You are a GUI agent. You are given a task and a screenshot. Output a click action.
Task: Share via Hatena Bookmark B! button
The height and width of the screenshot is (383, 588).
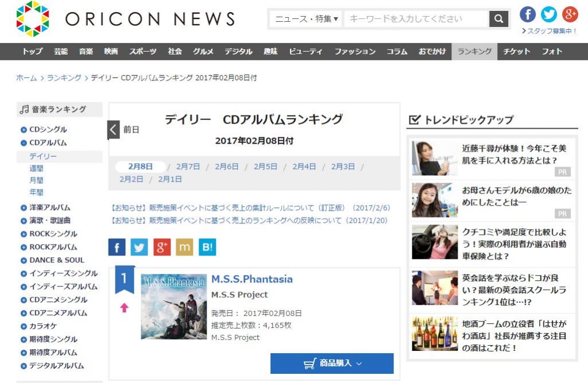click(x=207, y=247)
